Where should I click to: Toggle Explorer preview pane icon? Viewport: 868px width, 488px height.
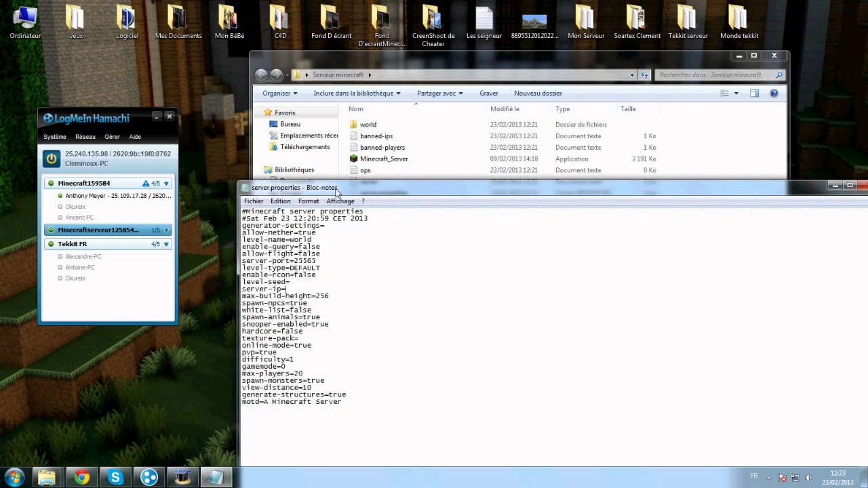(x=754, y=94)
